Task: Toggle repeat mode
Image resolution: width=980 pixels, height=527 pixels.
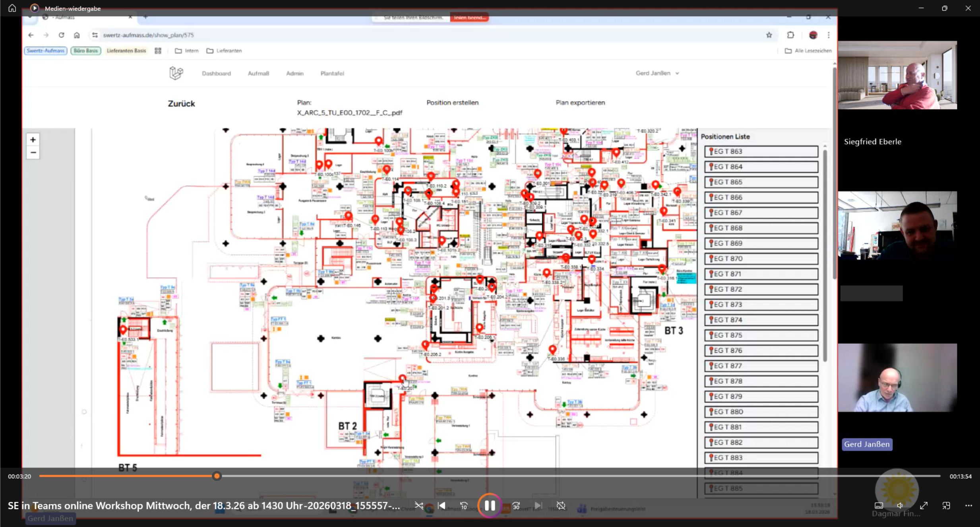Action: [561, 506]
